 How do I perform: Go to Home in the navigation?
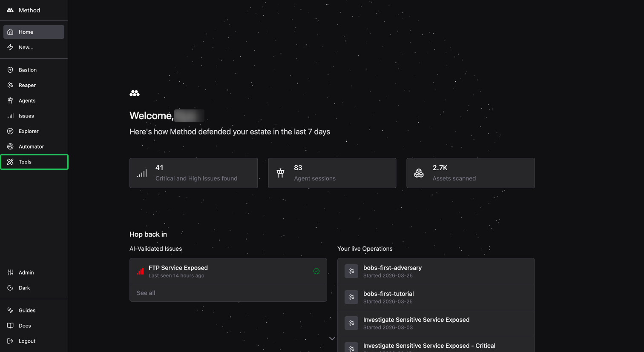[26, 31]
